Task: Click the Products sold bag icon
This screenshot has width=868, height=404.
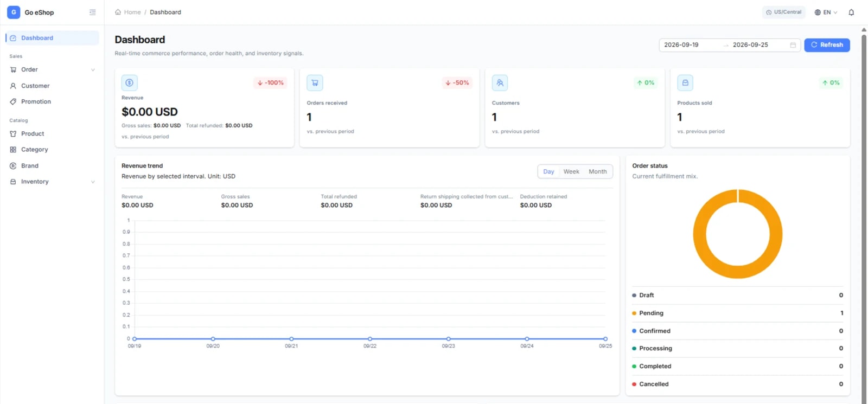Action: pyautogui.click(x=685, y=82)
